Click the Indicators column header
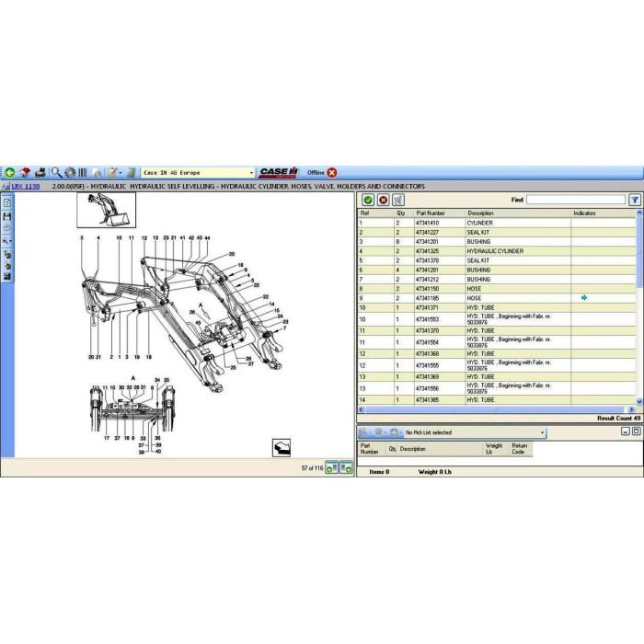644x644 pixels. point(604,213)
